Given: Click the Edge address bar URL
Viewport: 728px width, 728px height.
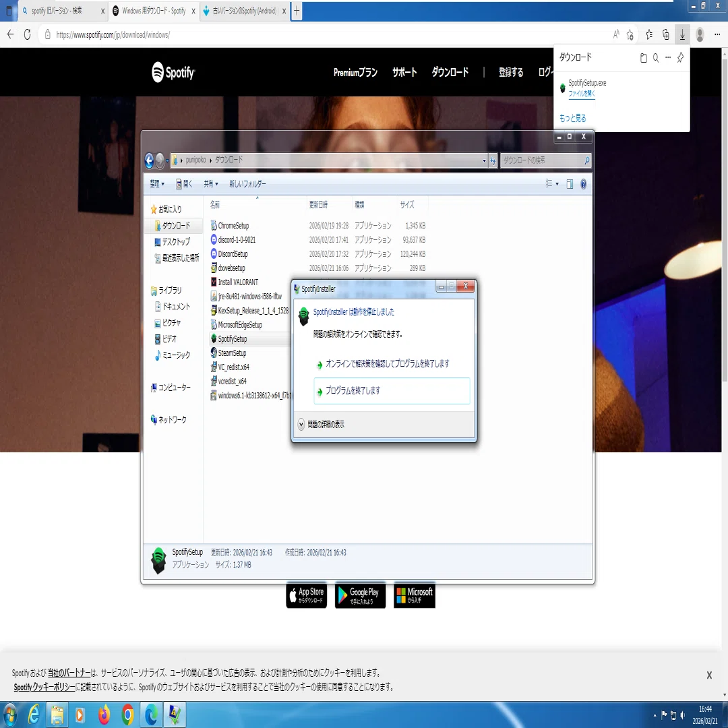Looking at the screenshot, I should [x=113, y=35].
